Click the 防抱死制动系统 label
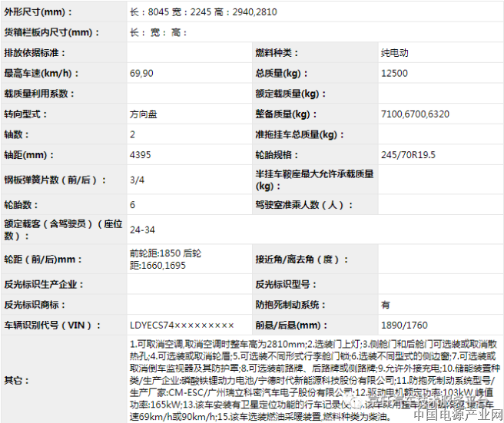504x423 pixels. tap(290, 305)
